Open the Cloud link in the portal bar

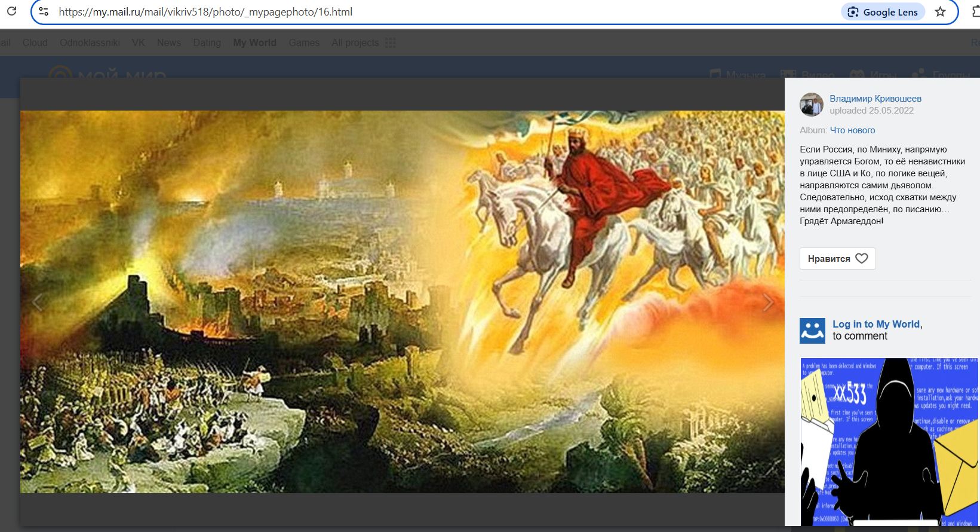[x=35, y=42]
